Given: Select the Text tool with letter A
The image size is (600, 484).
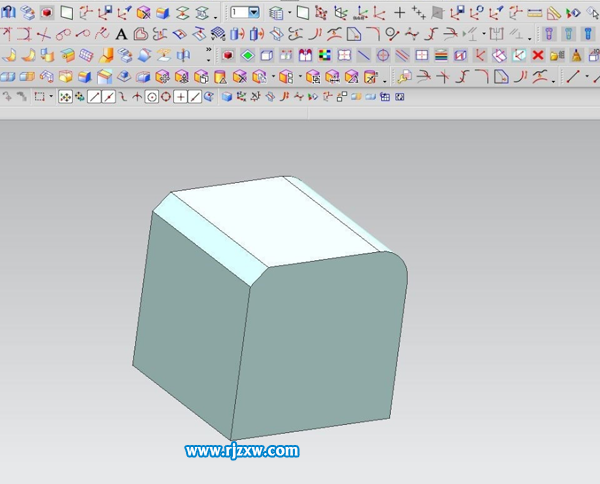Looking at the screenshot, I should tap(121, 34).
